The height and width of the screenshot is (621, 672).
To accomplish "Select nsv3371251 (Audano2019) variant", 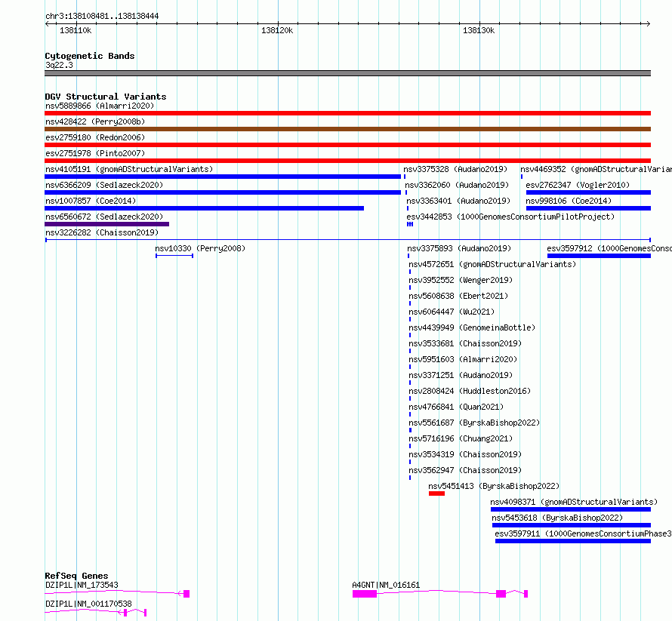I will (x=461, y=375).
